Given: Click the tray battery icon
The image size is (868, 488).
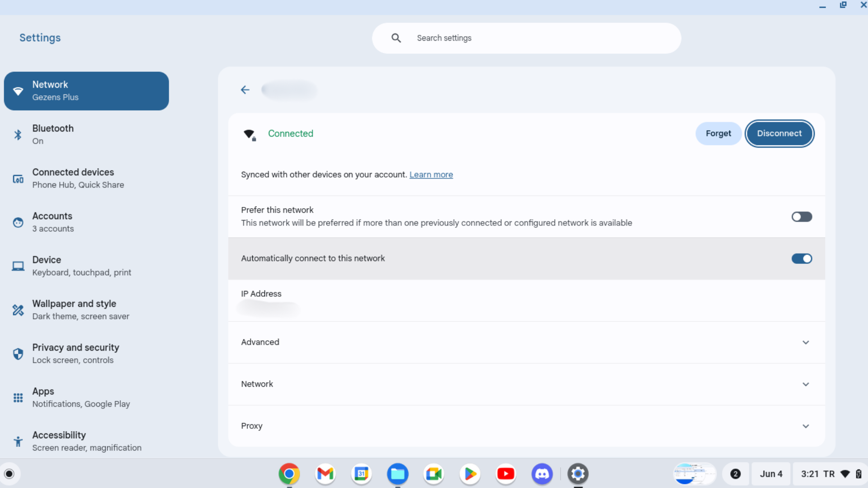Looking at the screenshot, I should tap(859, 474).
